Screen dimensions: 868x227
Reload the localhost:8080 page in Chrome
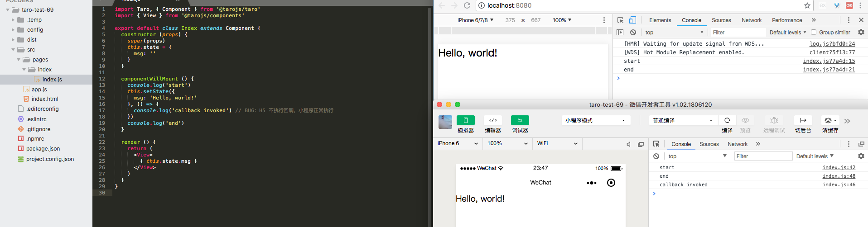[x=467, y=5]
